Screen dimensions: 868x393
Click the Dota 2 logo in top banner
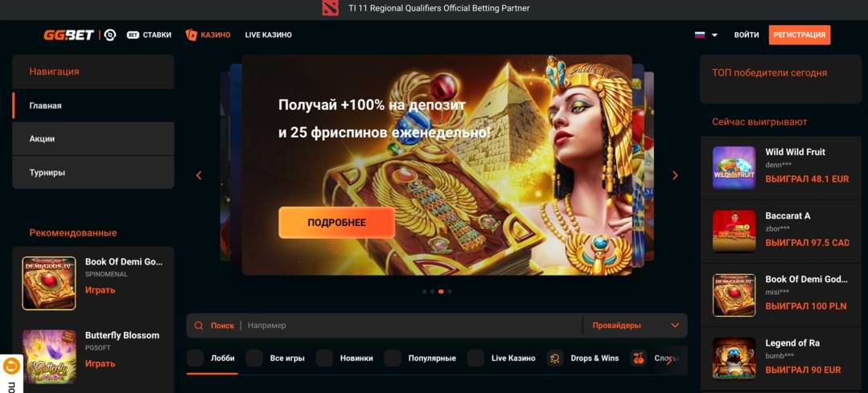(330, 8)
